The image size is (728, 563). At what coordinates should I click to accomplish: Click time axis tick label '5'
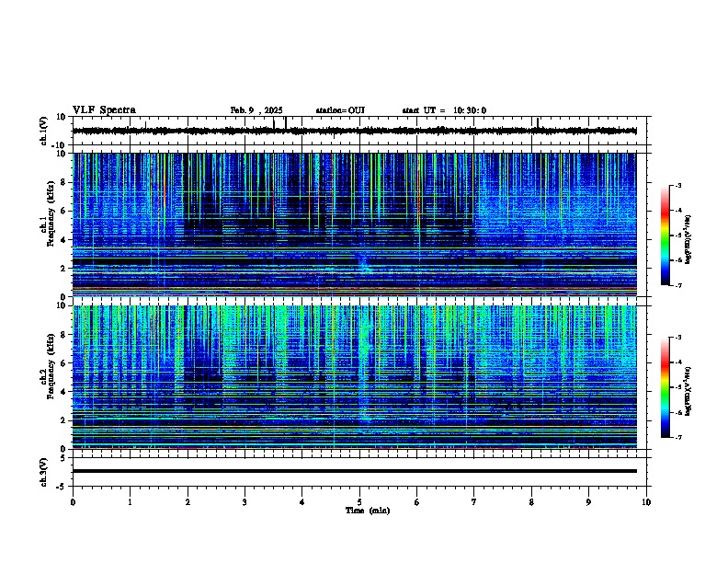tap(359, 502)
